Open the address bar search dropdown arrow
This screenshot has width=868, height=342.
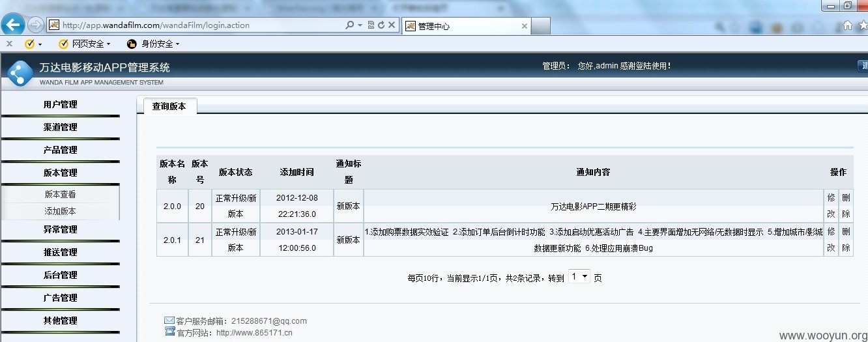point(360,25)
